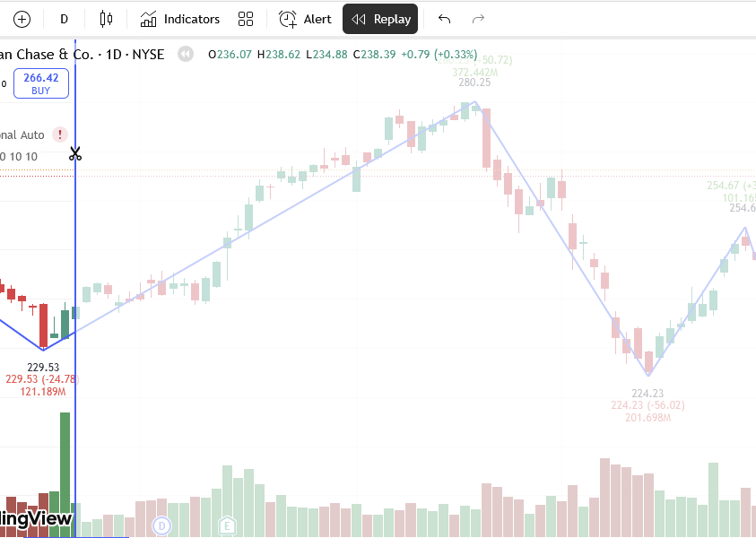The image size is (756, 538).
Task: Redo the last chart action
Action: click(478, 19)
